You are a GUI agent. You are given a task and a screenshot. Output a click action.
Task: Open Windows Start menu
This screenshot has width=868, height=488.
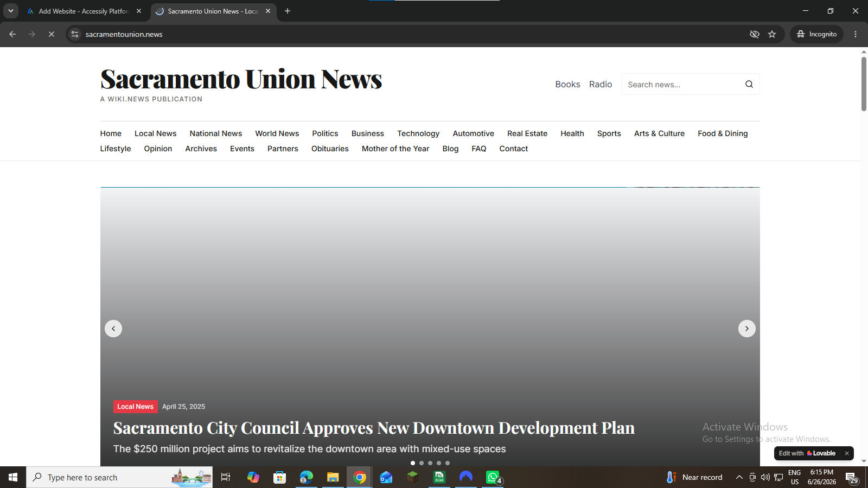point(13,477)
